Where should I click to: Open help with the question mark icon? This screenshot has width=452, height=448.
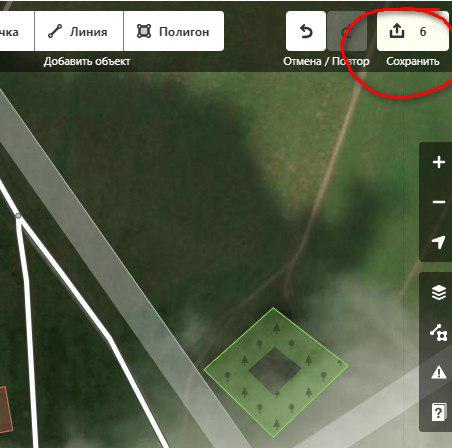(439, 413)
